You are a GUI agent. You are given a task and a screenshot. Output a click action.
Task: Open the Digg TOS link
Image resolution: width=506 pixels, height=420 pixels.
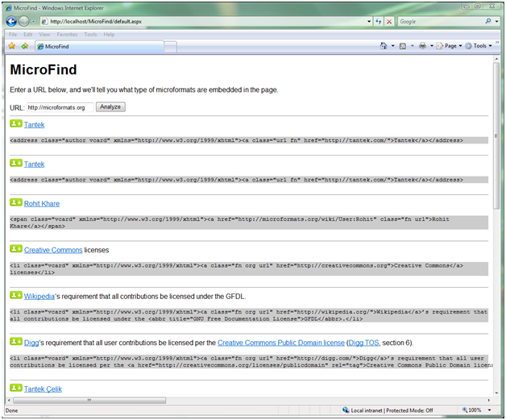pyautogui.click(x=363, y=343)
